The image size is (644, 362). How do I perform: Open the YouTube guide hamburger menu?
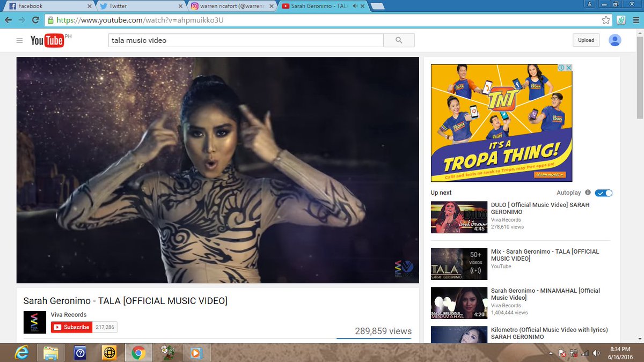coord(20,41)
